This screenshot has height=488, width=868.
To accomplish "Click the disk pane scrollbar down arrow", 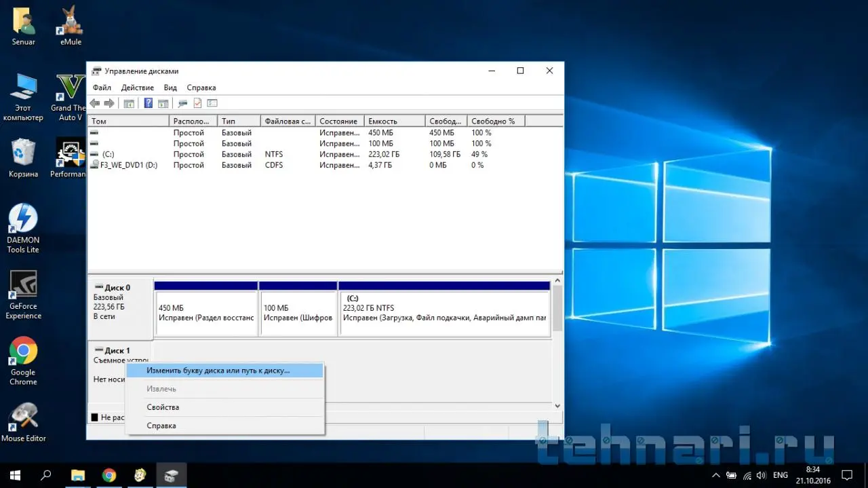I will 557,406.
